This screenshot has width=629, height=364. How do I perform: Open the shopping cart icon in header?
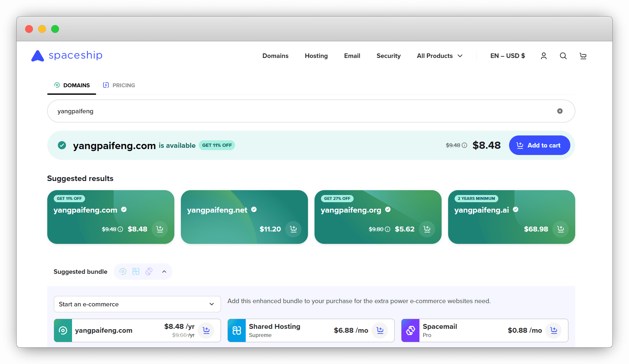pos(583,56)
